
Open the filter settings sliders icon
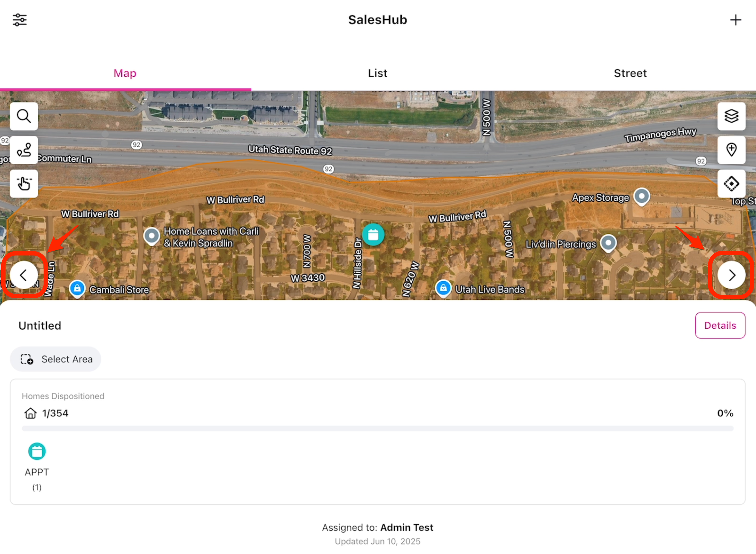click(x=19, y=20)
